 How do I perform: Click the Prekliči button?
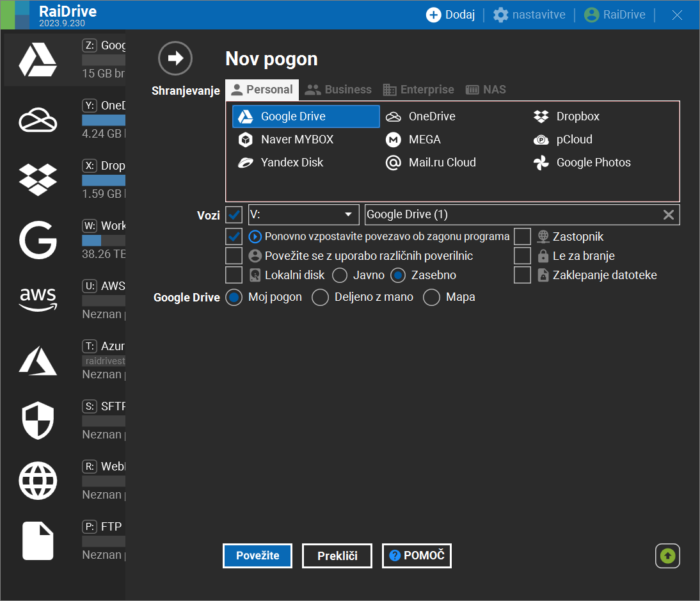[x=337, y=556]
